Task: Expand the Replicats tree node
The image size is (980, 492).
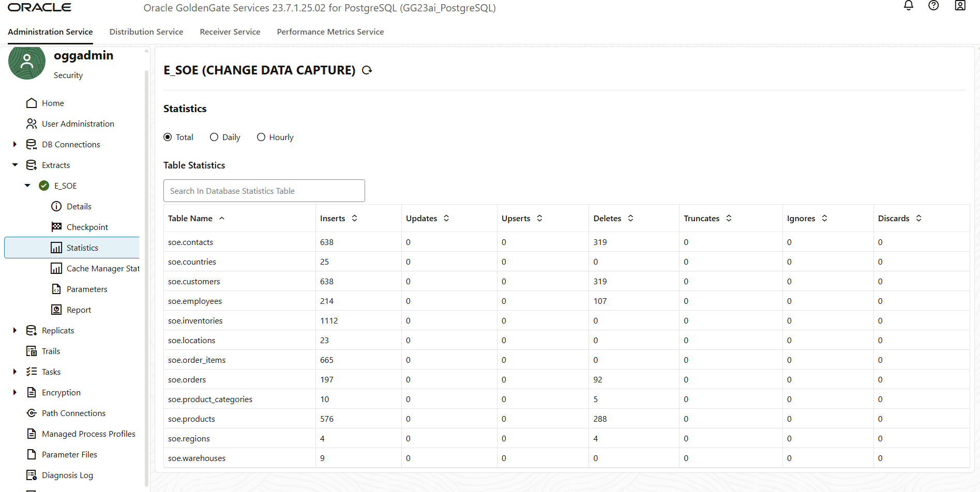Action: (x=15, y=331)
